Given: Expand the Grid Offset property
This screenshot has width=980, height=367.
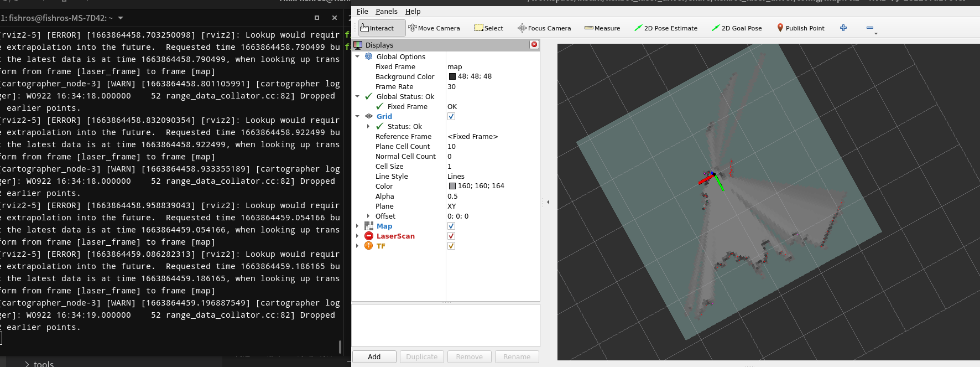Looking at the screenshot, I should (x=368, y=216).
